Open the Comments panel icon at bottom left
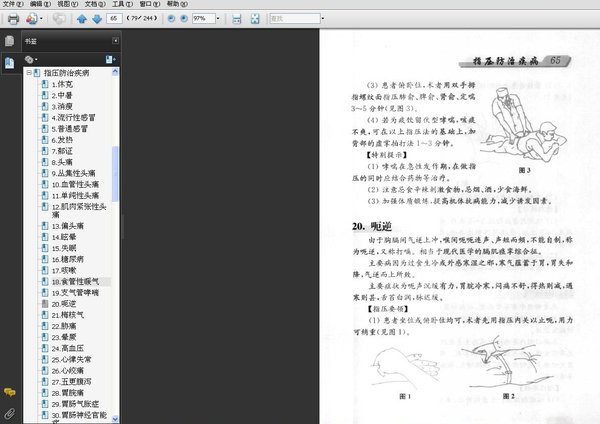 [9, 391]
